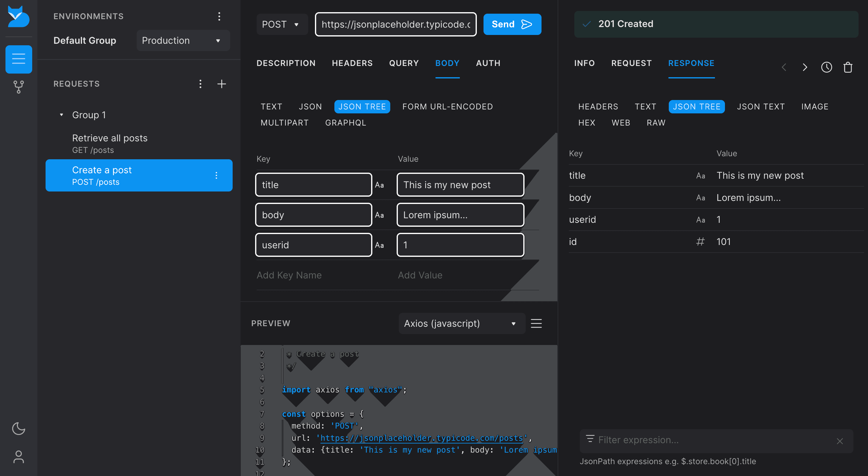Edit the Lorem ipsum value field
Image resolution: width=868 pixels, height=476 pixels.
coord(460,215)
